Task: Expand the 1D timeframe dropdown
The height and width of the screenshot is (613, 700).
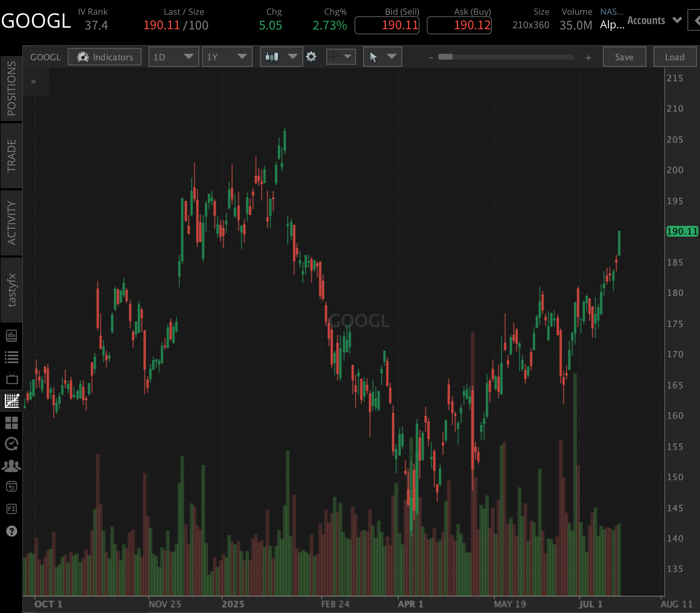Action: pos(173,57)
